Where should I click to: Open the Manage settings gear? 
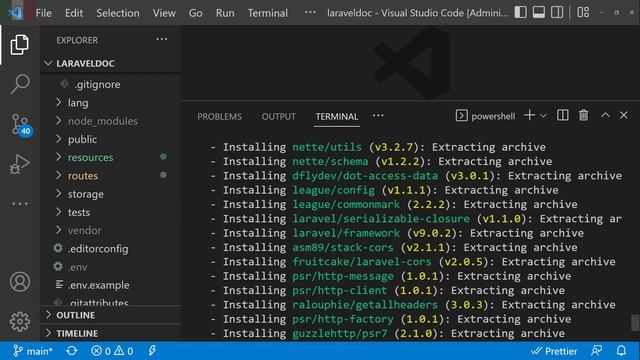pos(20,322)
